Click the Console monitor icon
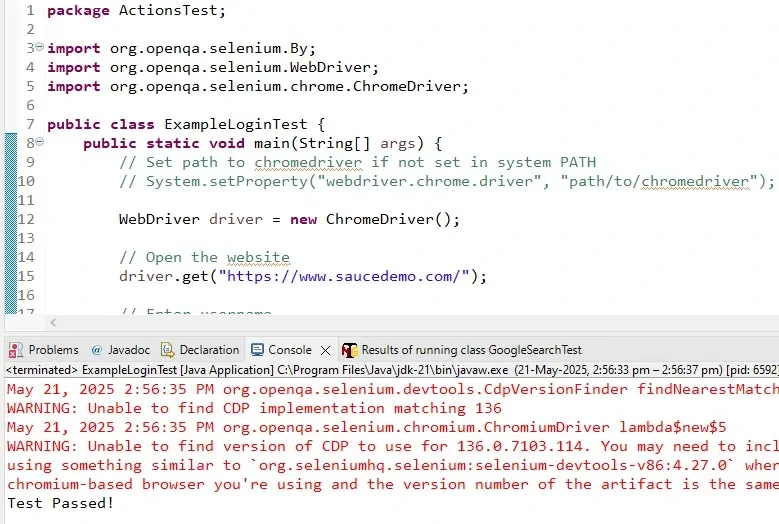Viewport: 779px width, 524px height. tap(257, 350)
